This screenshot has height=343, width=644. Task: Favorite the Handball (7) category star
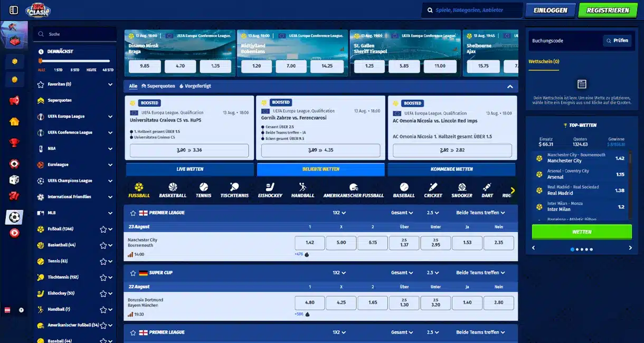pos(103,310)
